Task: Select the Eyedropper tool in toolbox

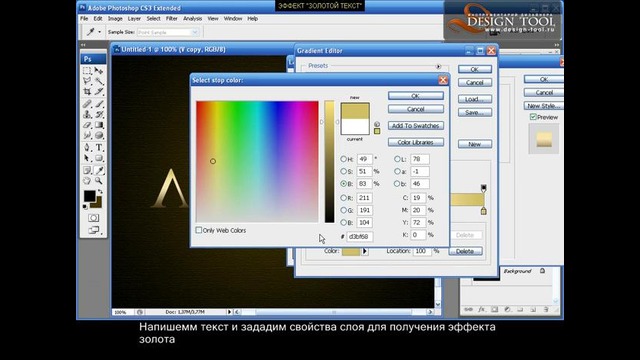Action: (x=99, y=170)
